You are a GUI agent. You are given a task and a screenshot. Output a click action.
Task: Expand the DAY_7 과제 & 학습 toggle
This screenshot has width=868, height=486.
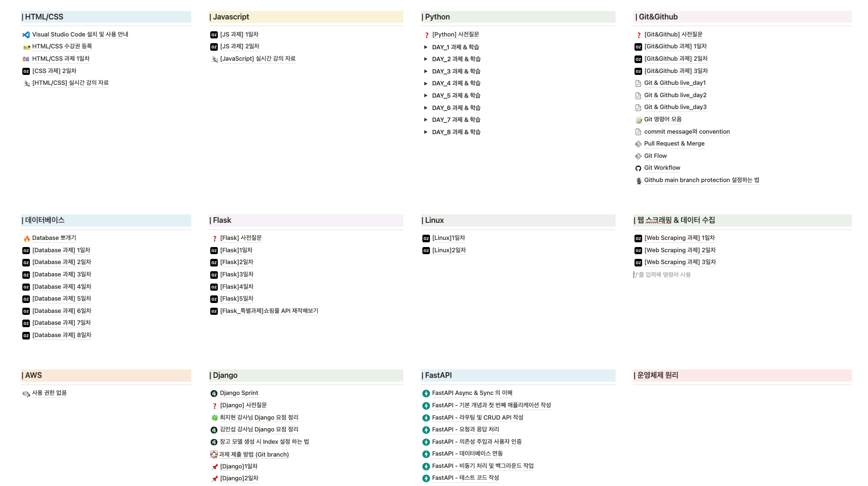coord(426,120)
